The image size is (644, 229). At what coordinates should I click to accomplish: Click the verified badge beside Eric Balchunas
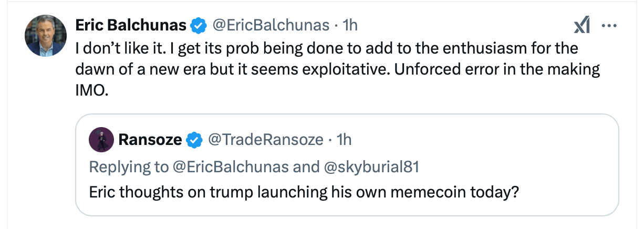198,25
